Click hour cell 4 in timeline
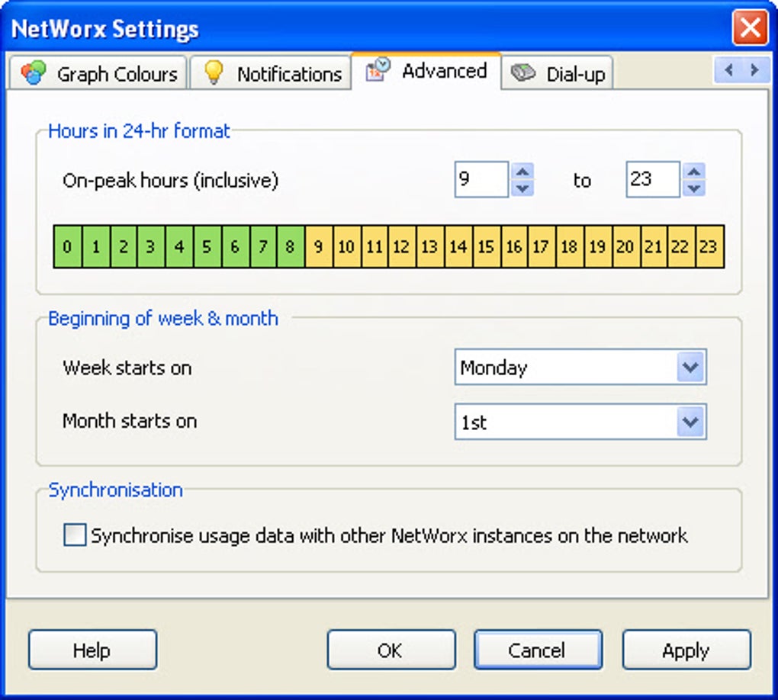The height and width of the screenshot is (700, 778). click(x=179, y=246)
